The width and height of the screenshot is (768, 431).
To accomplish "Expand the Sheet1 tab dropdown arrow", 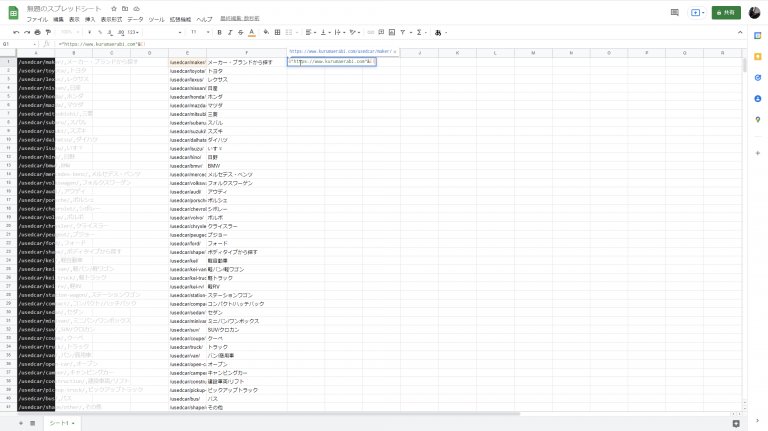I will [74, 423].
